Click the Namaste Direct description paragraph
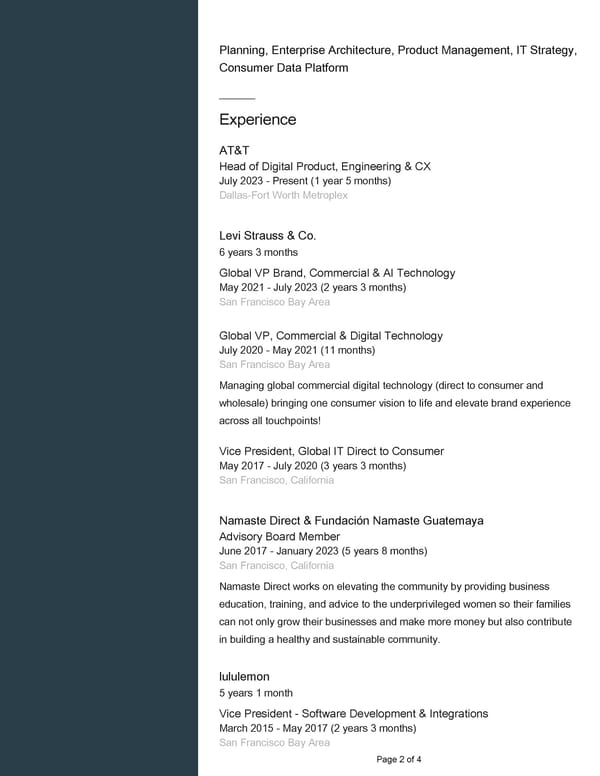Screen dimensions: 600x776 [395, 612]
